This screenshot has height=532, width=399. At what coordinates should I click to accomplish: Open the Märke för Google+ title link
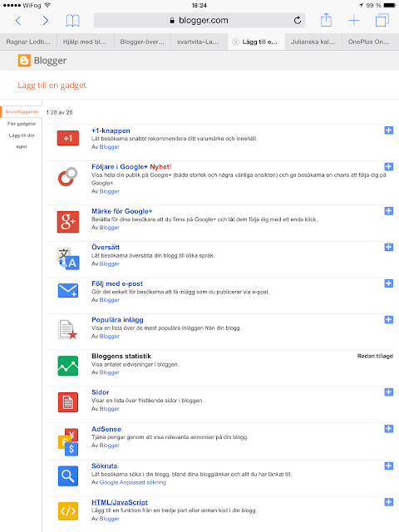point(122,211)
